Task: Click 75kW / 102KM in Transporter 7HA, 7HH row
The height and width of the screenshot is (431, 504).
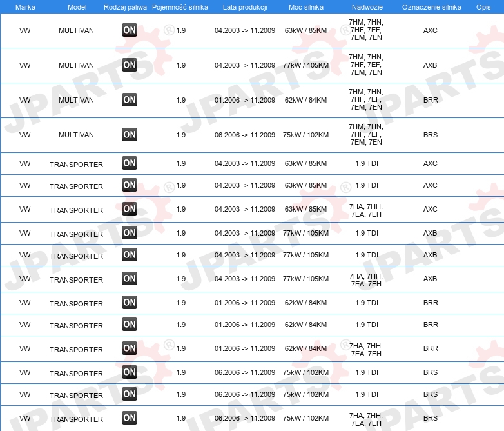Action: click(x=305, y=418)
